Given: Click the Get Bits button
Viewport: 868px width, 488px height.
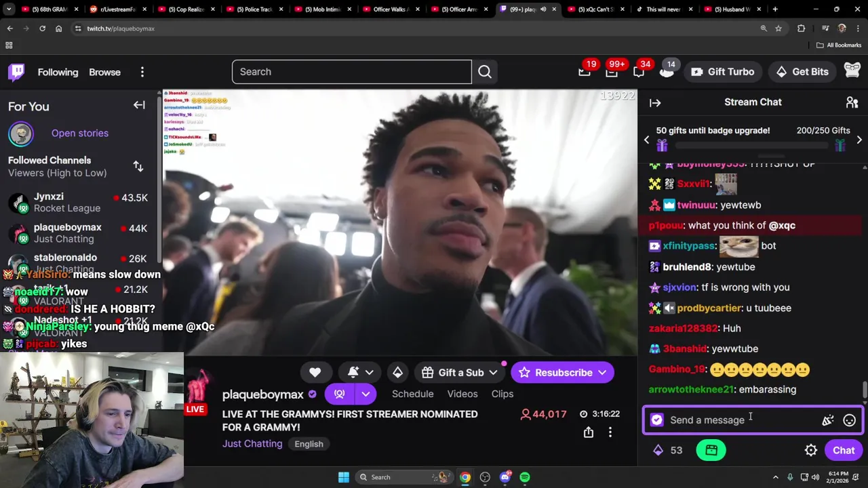Looking at the screenshot, I should point(802,72).
